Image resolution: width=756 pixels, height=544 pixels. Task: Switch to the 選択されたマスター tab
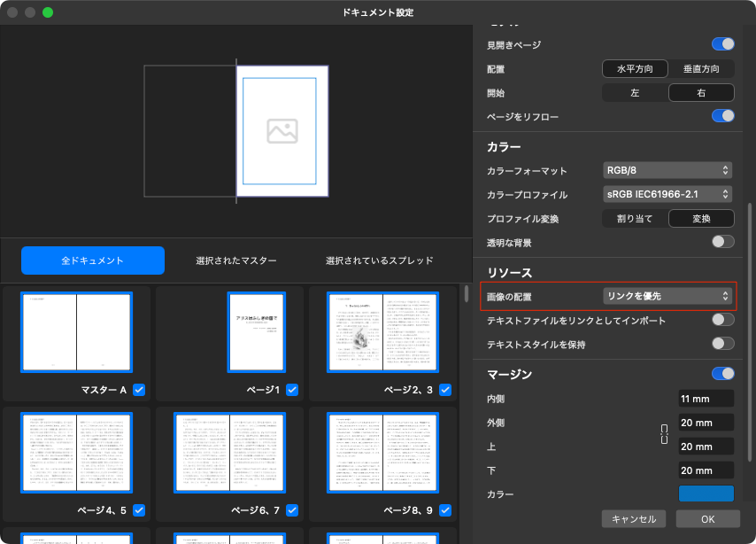click(x=236, y=260)
